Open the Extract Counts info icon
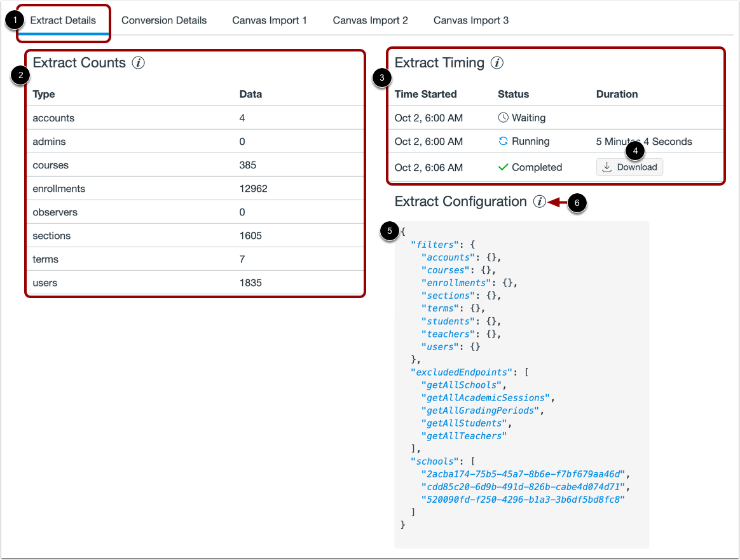Screen dimensions: 740x560 (x=139, y=63)
